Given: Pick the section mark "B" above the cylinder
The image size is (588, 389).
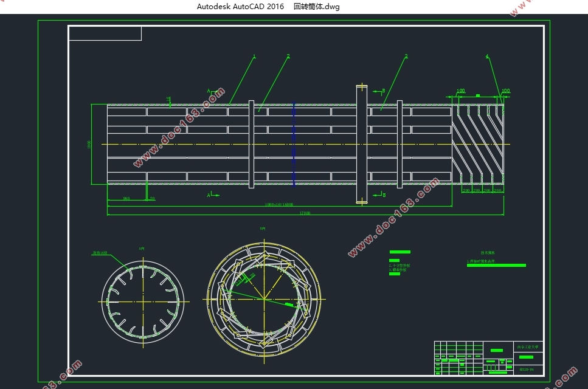Looking at the screenshot, I should [383, 91].
